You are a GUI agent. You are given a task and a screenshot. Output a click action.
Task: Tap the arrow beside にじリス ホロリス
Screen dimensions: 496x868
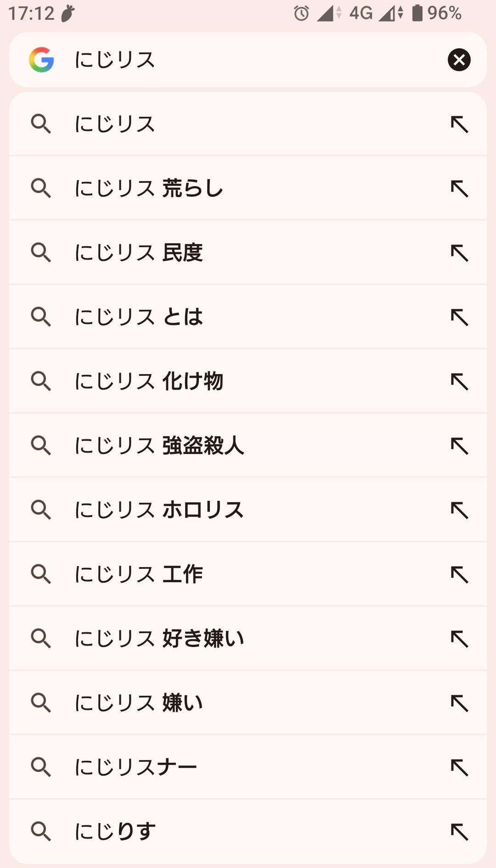click(459, 510)
